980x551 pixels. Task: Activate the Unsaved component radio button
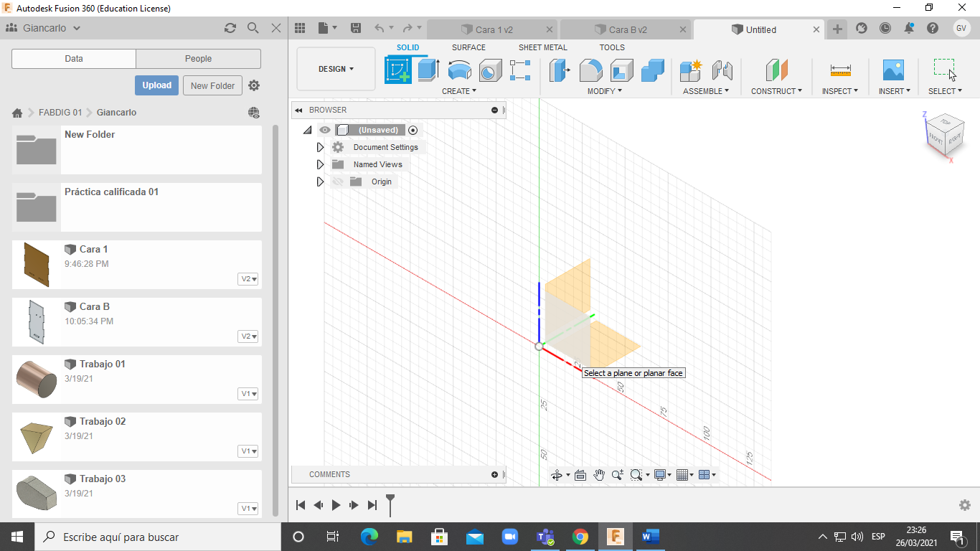[x=413, y=130]
